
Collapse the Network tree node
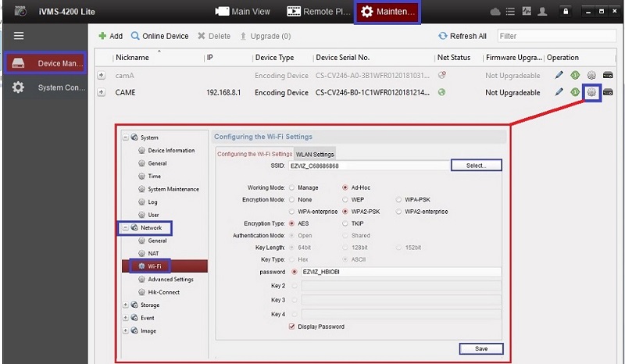[125, 228]
